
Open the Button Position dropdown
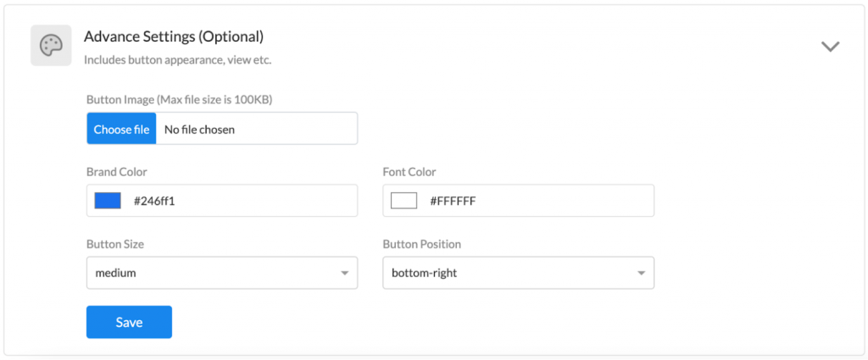[518, 273]
